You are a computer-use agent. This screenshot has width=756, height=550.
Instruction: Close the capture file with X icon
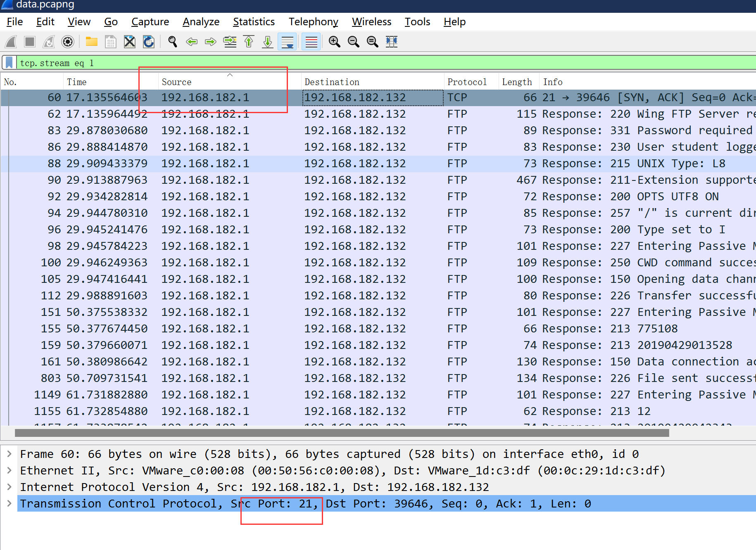[x=130, y=42]
